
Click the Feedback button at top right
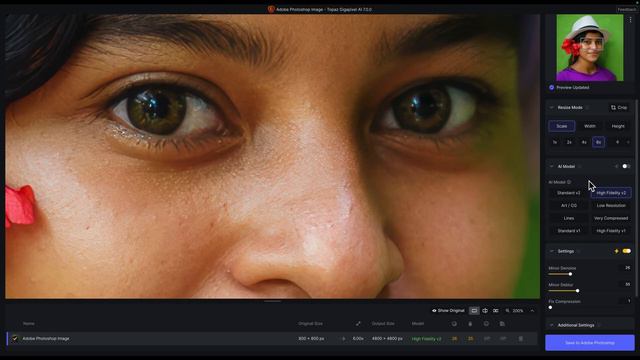coord(627,9)
